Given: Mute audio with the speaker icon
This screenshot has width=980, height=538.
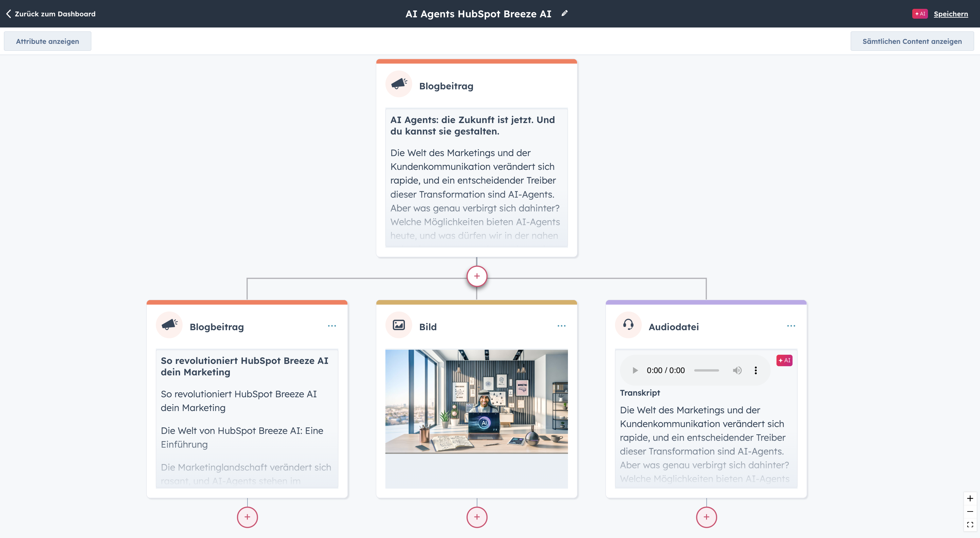Looking at the screenshot, I should coord(737,370).
